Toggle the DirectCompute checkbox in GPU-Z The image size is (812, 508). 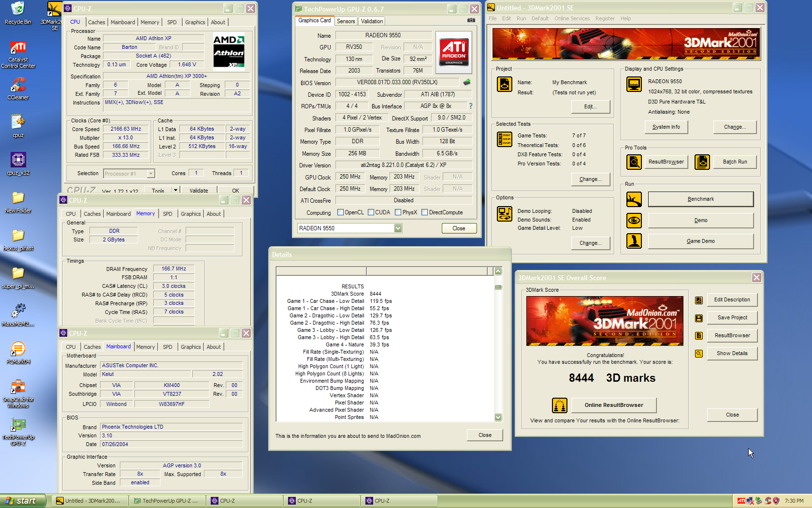coord(424,212)
